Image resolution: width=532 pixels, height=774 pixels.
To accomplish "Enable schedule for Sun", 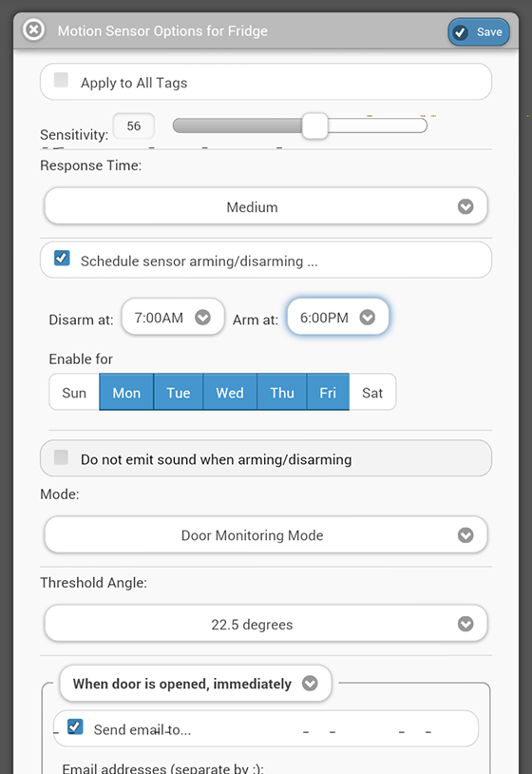I will coord(74,393).
